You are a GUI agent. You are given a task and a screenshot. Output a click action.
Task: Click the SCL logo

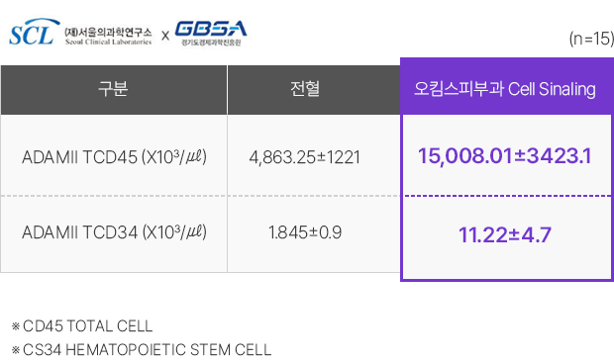(x=35, y=32)
